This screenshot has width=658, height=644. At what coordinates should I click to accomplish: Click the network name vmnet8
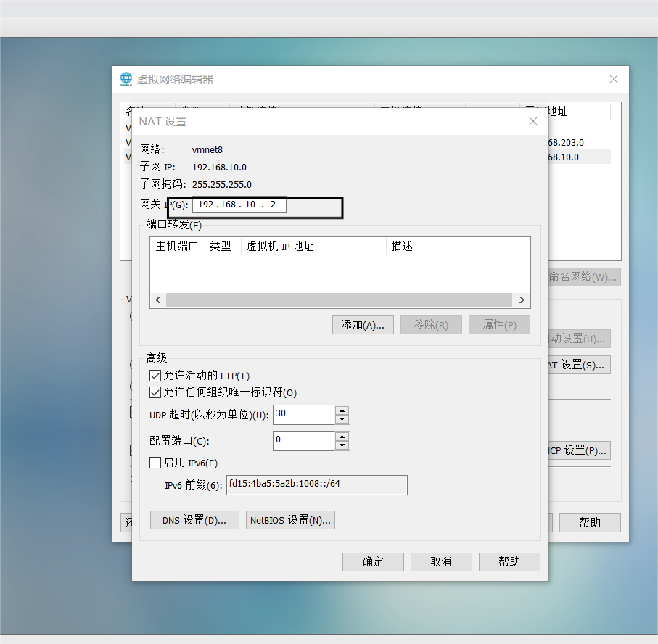[x=207, y=150]
